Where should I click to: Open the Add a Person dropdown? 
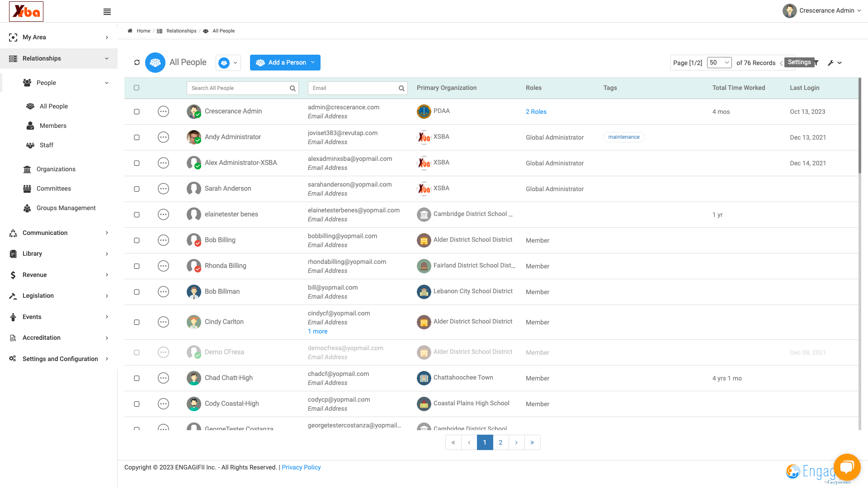pyautogui.click(x=285, y=62)
